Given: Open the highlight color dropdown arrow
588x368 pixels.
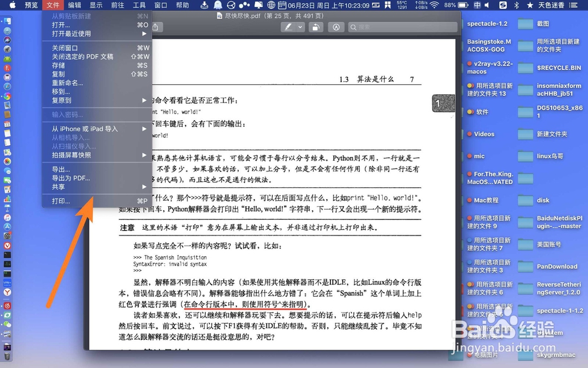Looking at the screenshot, I should (300, 27).
